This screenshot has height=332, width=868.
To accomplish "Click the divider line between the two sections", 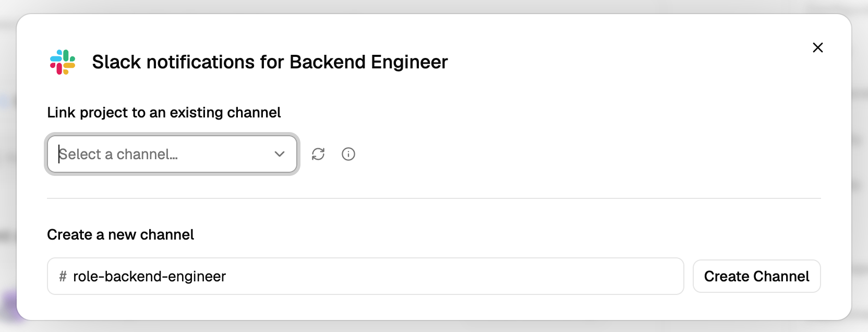I will (x=434, y=198).
